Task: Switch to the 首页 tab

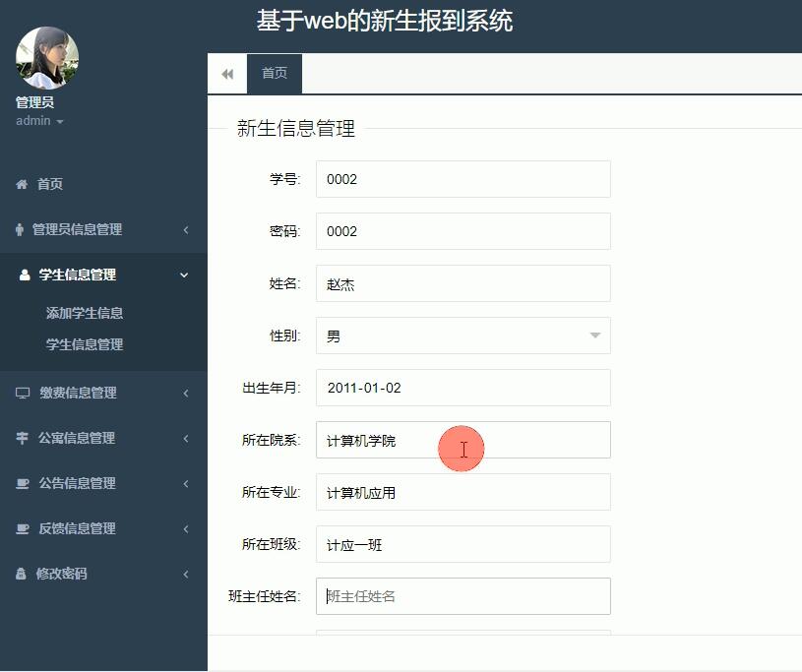Action: tap(275, 73)
